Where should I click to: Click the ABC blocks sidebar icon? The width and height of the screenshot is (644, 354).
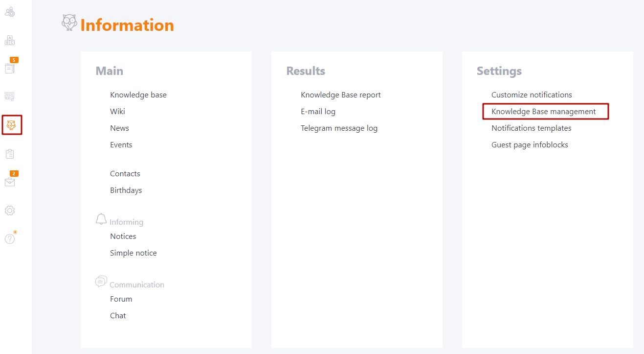pos(10,40)
